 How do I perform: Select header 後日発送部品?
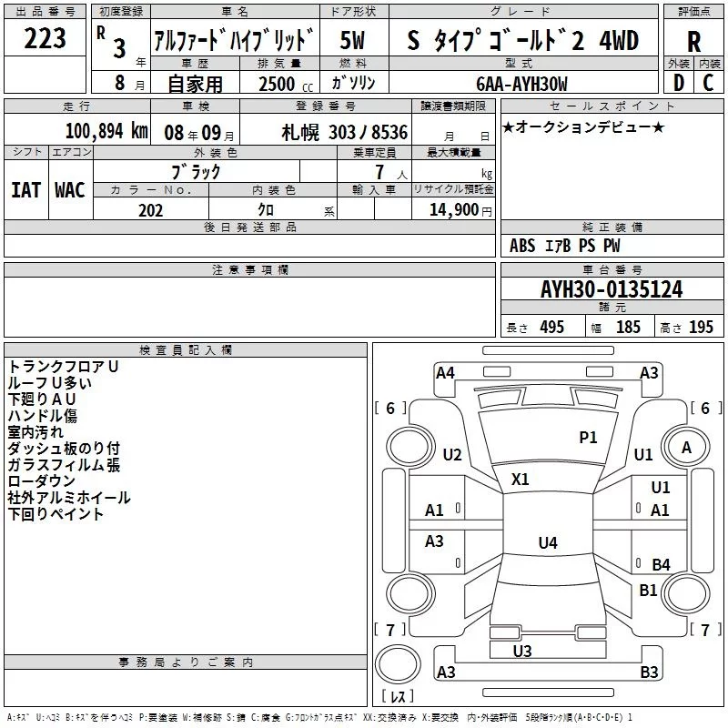249,227
